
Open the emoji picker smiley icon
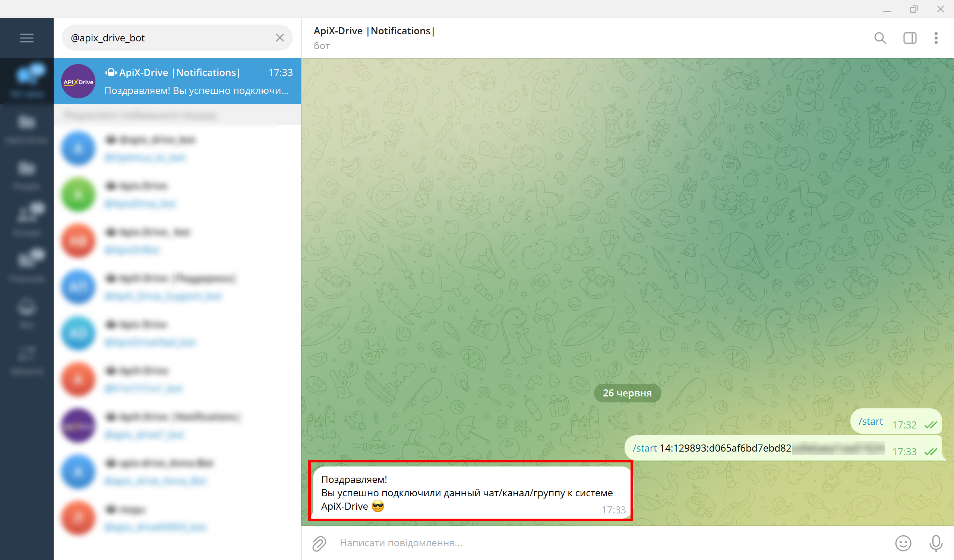(903, 543)
